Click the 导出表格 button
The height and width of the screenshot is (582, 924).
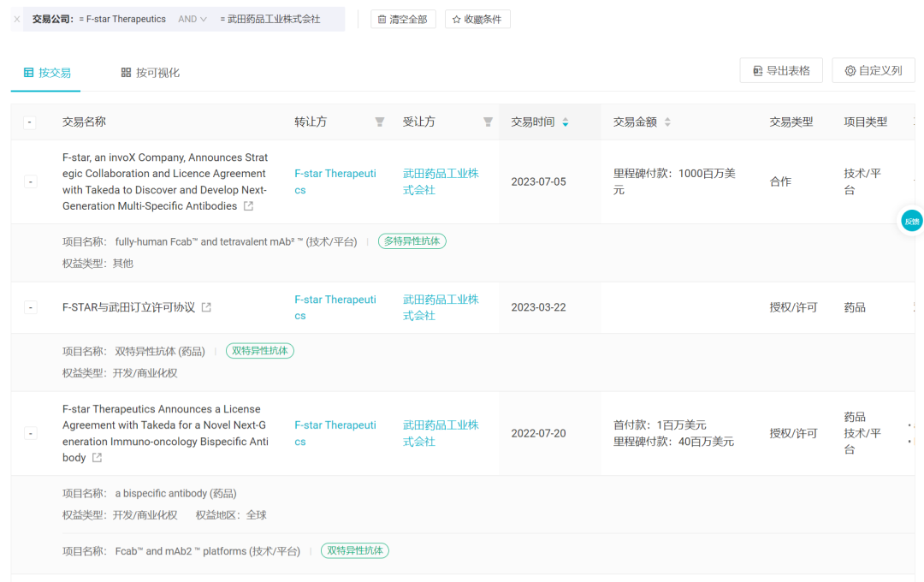[781, 71]
